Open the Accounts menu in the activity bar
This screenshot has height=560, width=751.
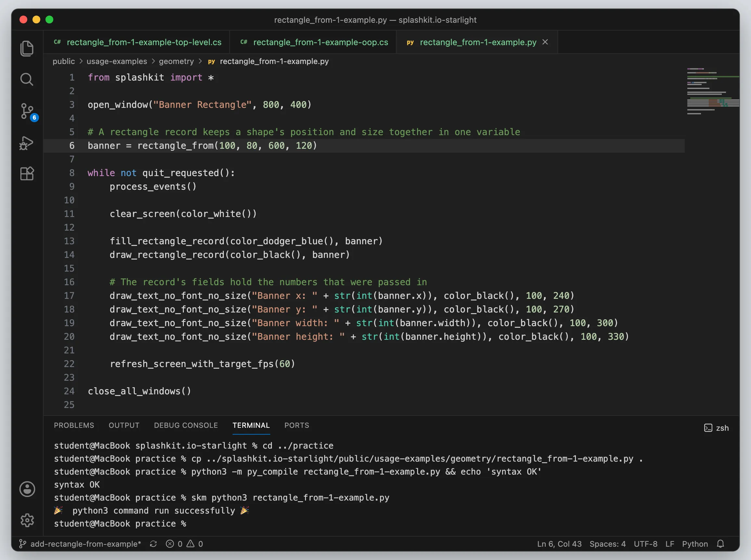pos(27,489)
